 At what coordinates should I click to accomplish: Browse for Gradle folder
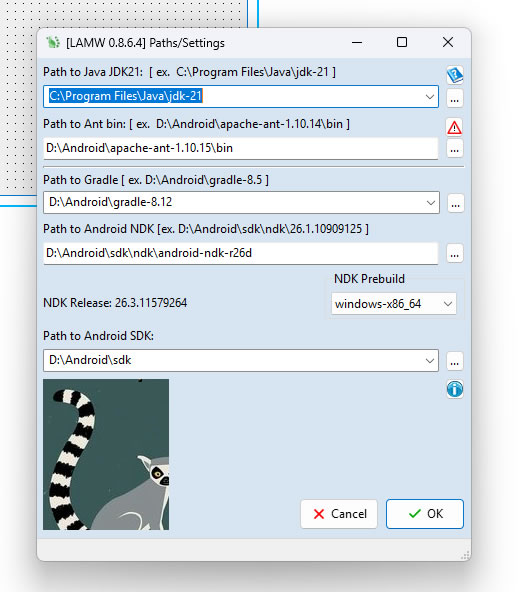coord(455,204)
